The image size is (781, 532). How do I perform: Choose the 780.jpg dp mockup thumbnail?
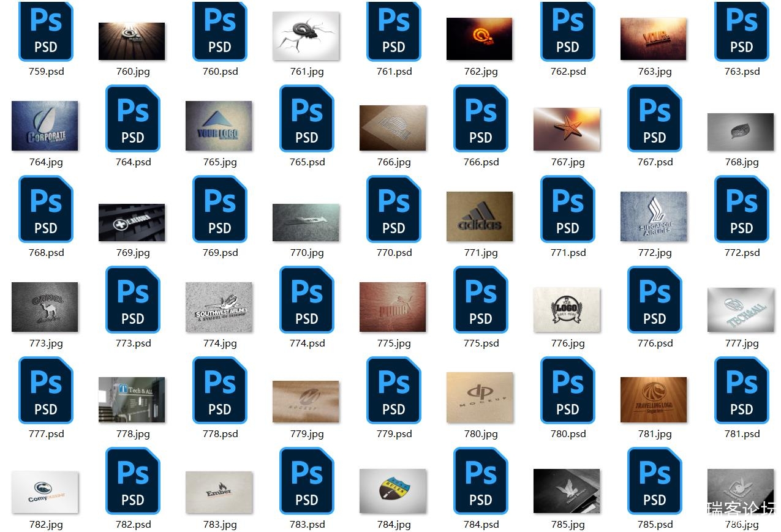(480, 397)
